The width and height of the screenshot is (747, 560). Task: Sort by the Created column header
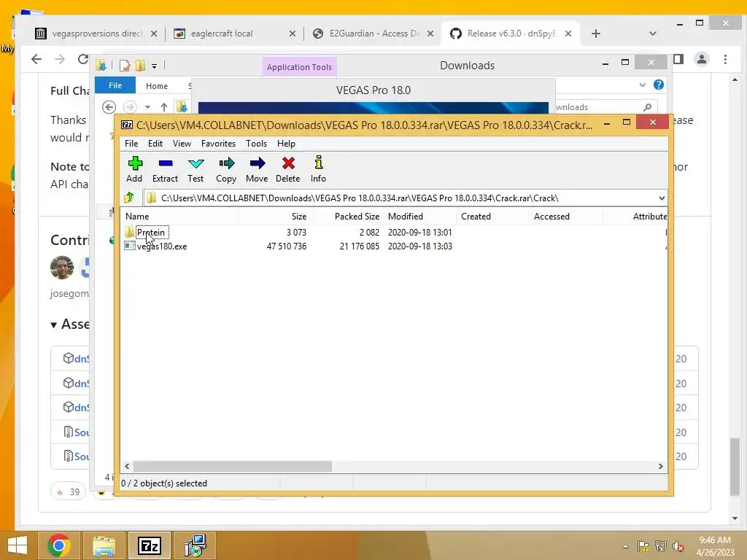coord(492,216)
